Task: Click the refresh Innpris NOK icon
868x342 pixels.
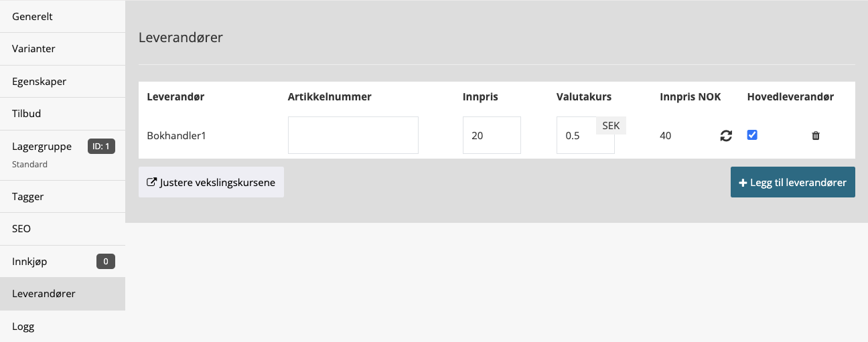Action: click(726, 136)
